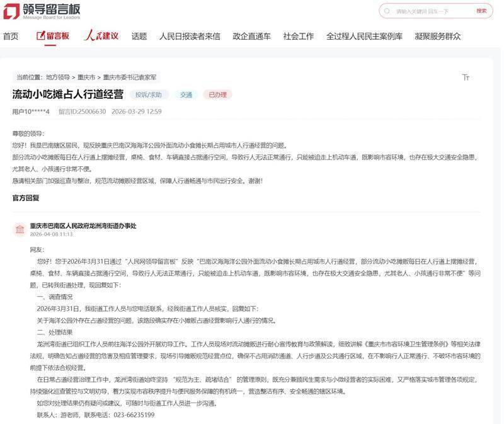The width and height of the screenshot is (504, 424).
Task: Open 社会工作 navigation item
Action: [298, 36]
